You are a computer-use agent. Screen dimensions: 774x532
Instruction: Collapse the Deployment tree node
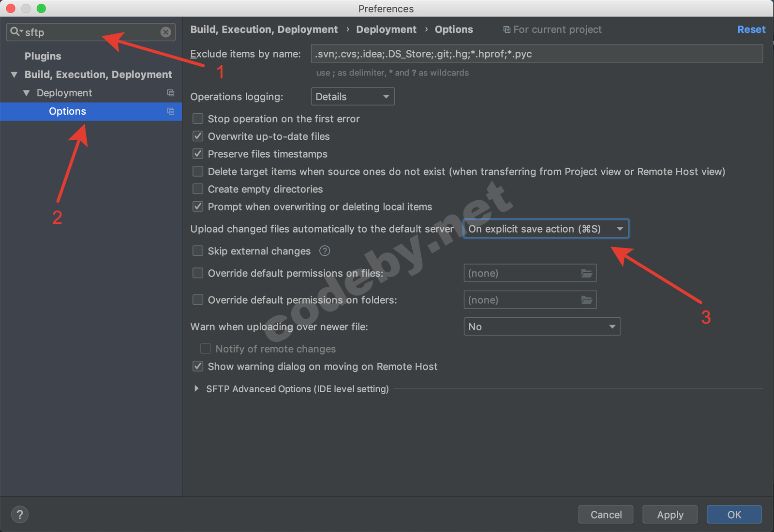[x=27, y=93]
